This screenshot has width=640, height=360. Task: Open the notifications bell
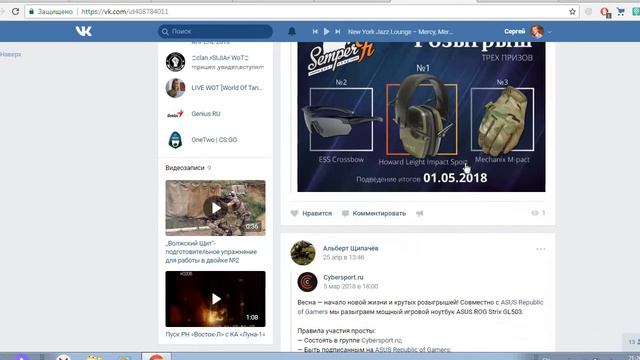point(292,31)
